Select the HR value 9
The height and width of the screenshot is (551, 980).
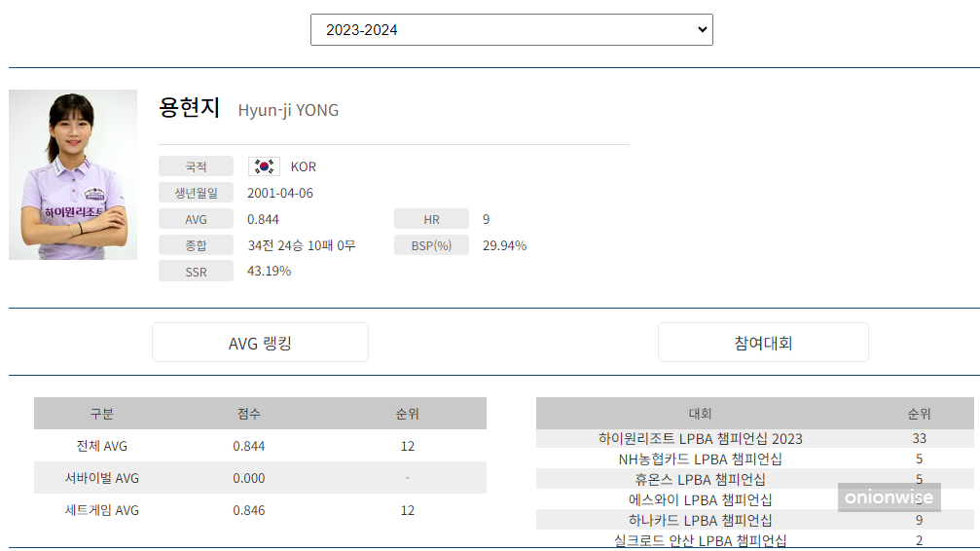tap(487, 220)
